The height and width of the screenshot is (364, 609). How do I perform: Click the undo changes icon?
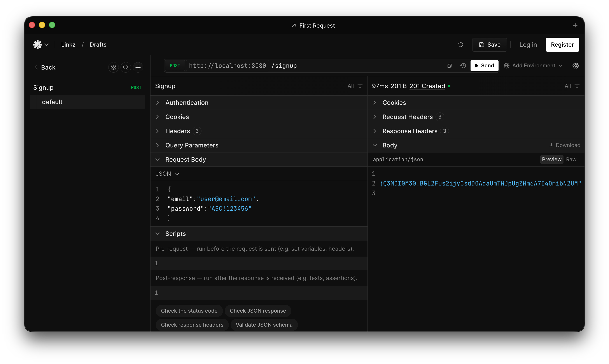tap(460, 45)
